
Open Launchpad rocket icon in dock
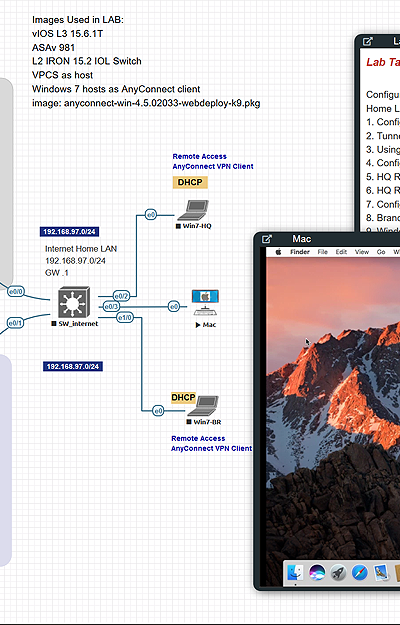(338, 573)
